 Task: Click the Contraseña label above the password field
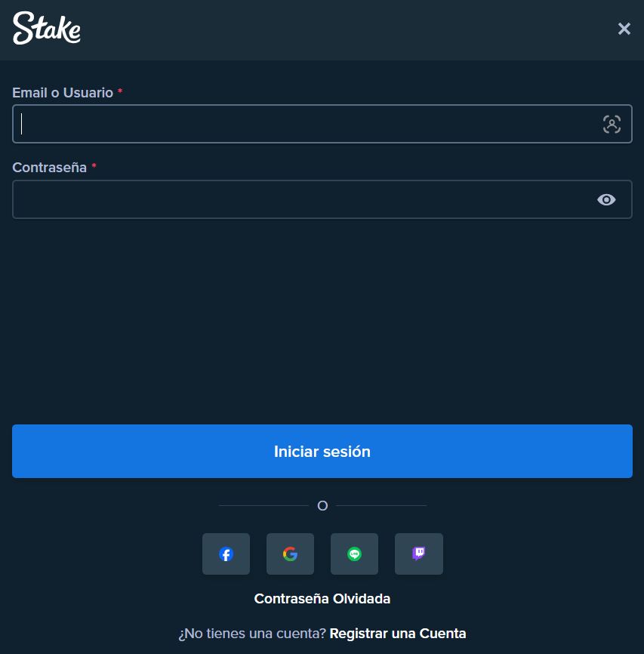(49, 167)
